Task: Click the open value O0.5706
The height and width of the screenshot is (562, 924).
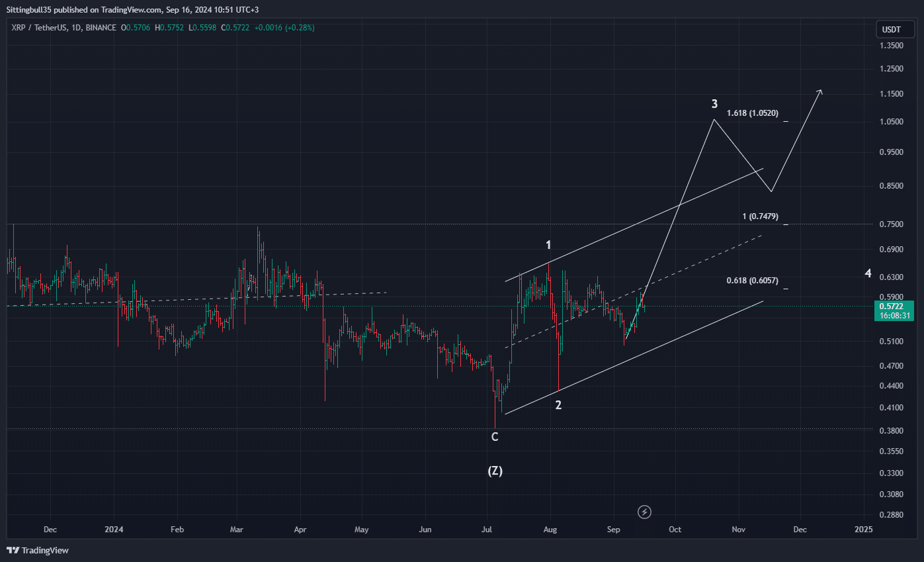Action: click(x=135, y=28)
